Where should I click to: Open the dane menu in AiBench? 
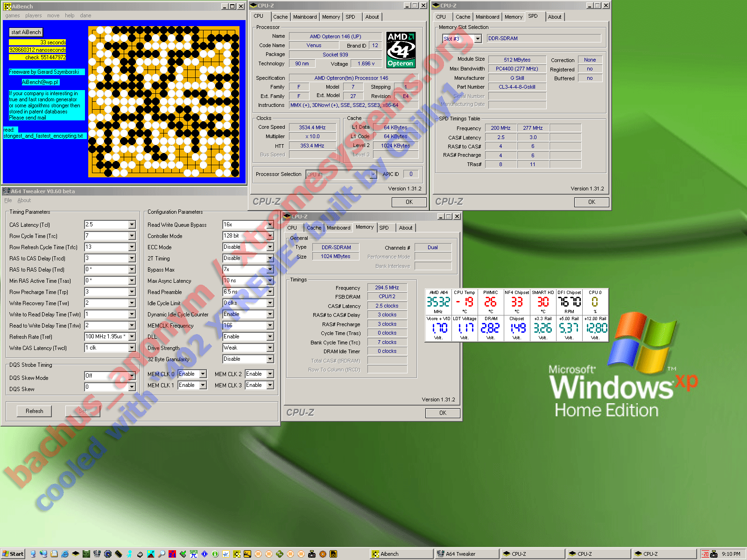click(85, 15)
